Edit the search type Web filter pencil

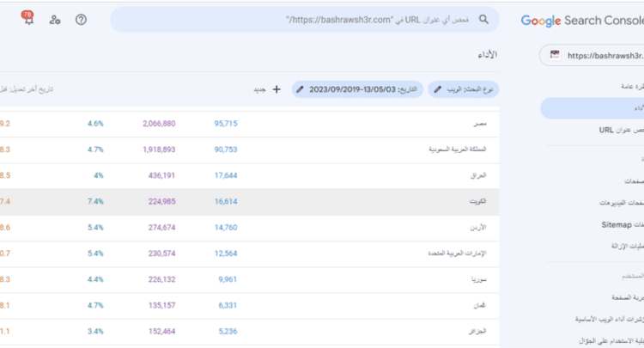(x=438, y=89)
